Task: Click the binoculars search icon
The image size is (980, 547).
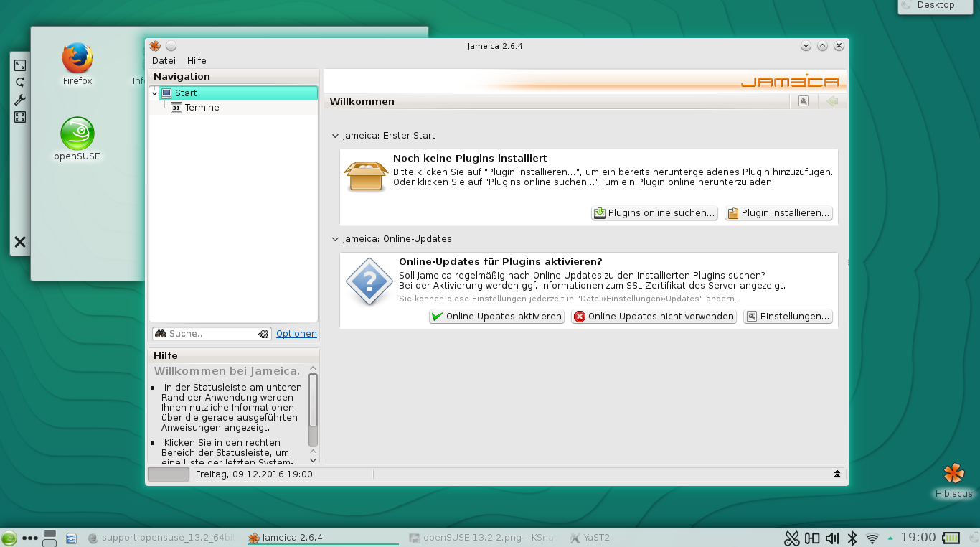Action: 161,334
